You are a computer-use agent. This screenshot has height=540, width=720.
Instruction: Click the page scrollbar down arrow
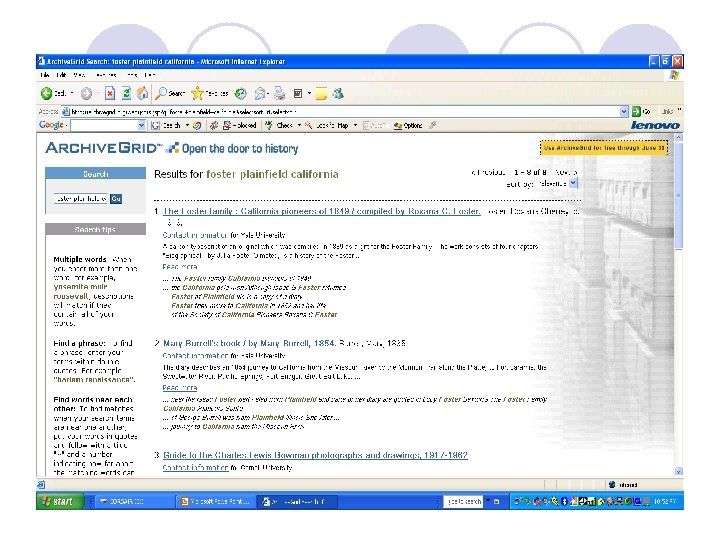(679, 472)
